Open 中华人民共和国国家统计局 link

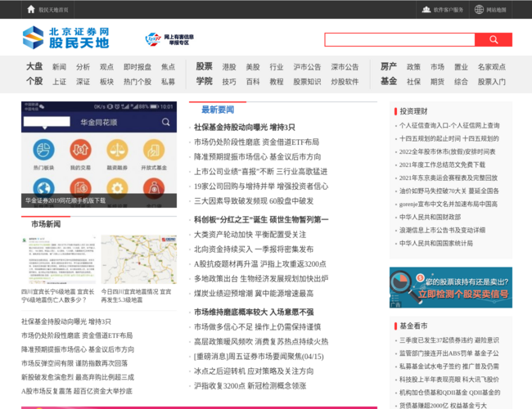(x=435, y=243)
